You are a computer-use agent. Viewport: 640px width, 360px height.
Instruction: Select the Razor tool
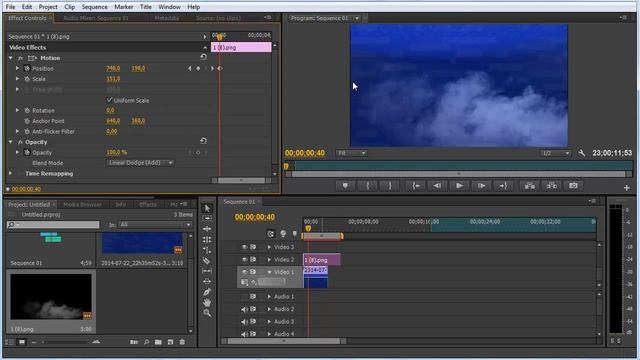[207, 260]
